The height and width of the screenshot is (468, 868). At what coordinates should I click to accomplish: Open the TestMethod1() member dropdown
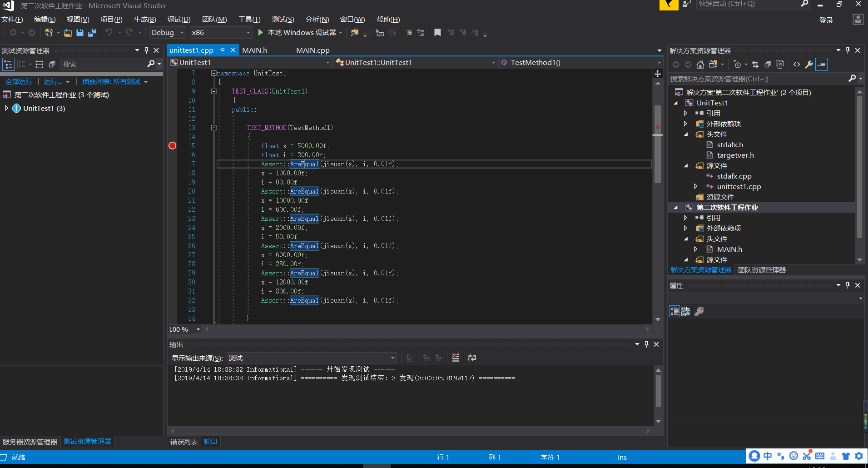coord(581,62)
